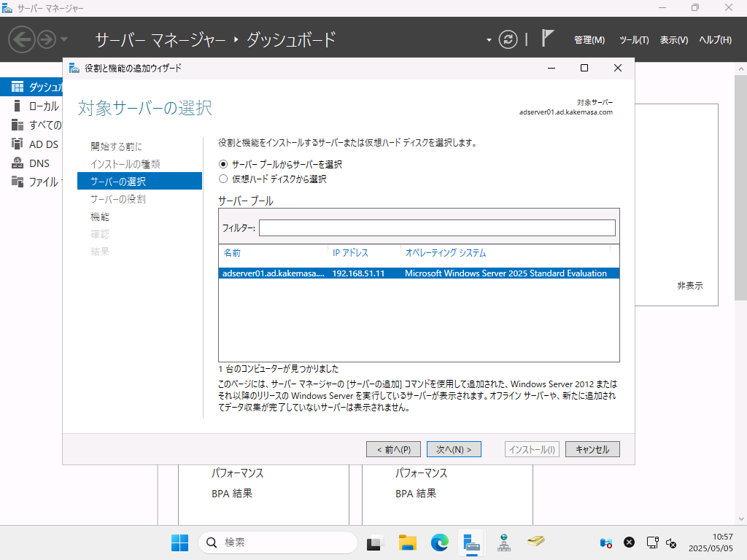
Task: Close the 役割と機能の追加ウィザード window
Action: click(x=617, y=68)
